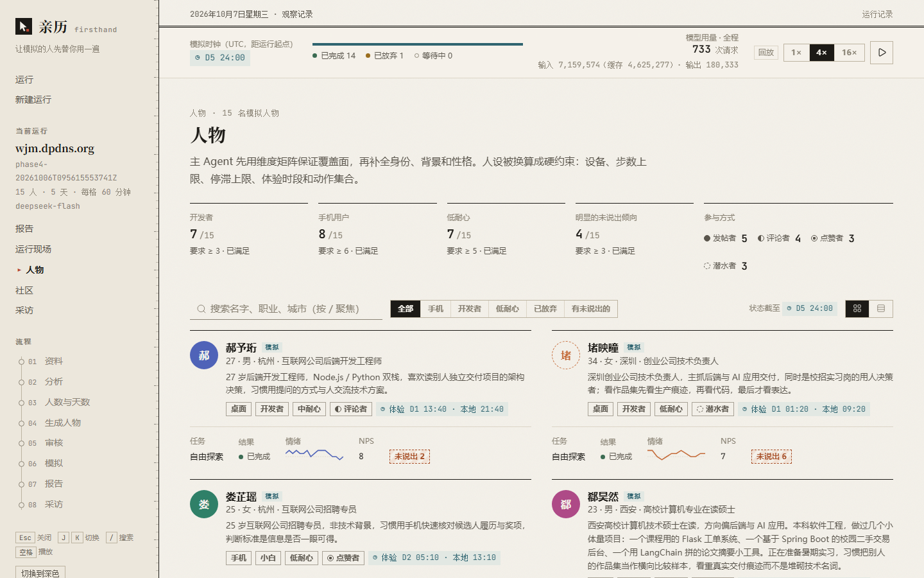Click the simulation progress bar at the top

tap(418, 44)
